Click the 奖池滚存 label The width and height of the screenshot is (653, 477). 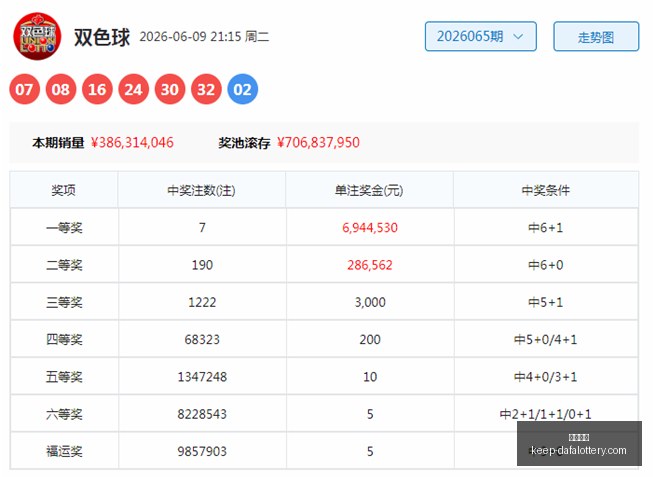(244, 143)
